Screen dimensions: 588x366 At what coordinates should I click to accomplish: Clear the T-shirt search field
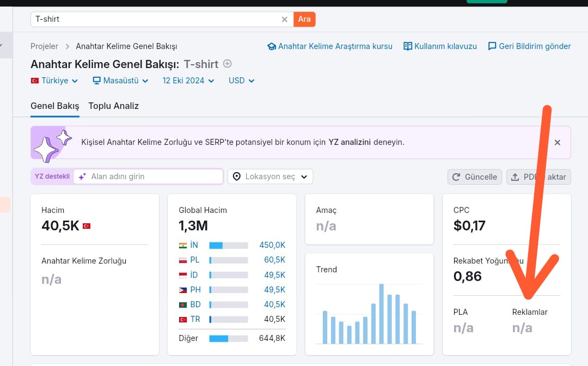click(x=284, y=20)
